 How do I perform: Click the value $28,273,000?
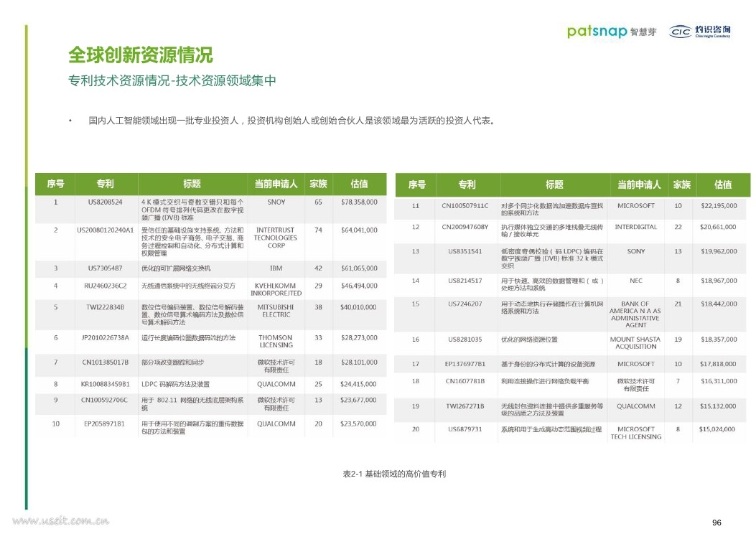tap(359, 337)
